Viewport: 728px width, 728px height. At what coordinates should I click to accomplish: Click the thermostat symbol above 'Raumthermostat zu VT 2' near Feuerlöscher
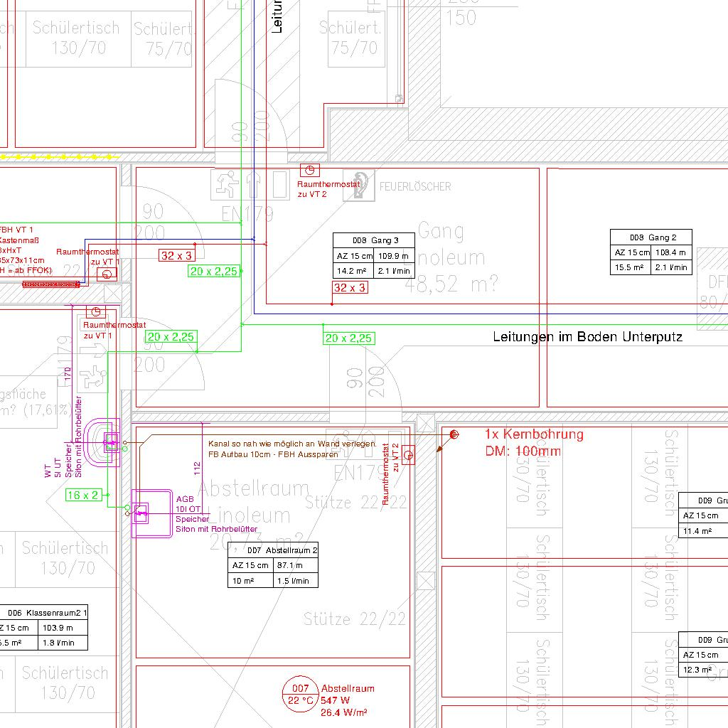click(310, 170)
